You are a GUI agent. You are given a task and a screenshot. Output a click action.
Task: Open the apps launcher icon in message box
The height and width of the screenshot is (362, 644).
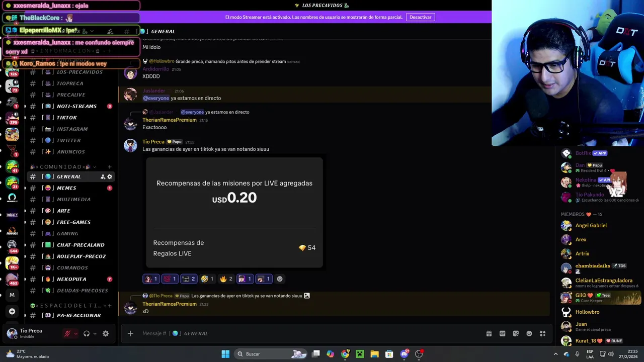point(542,333)
